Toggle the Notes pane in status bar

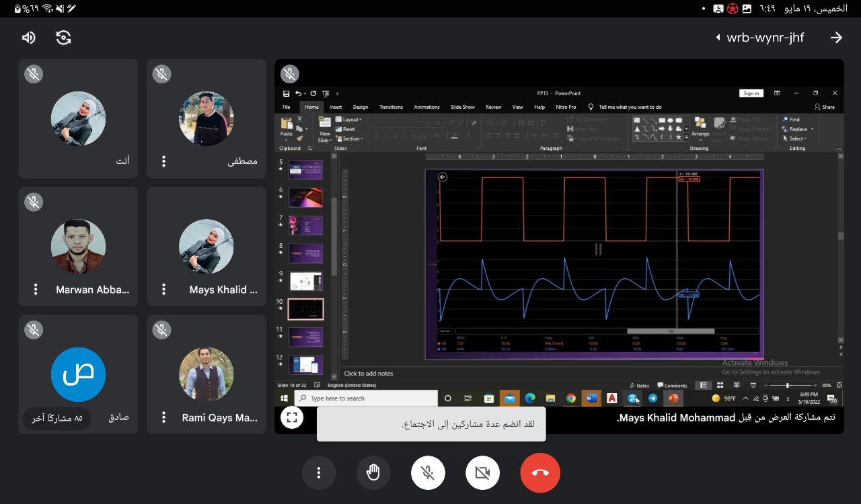639,386
